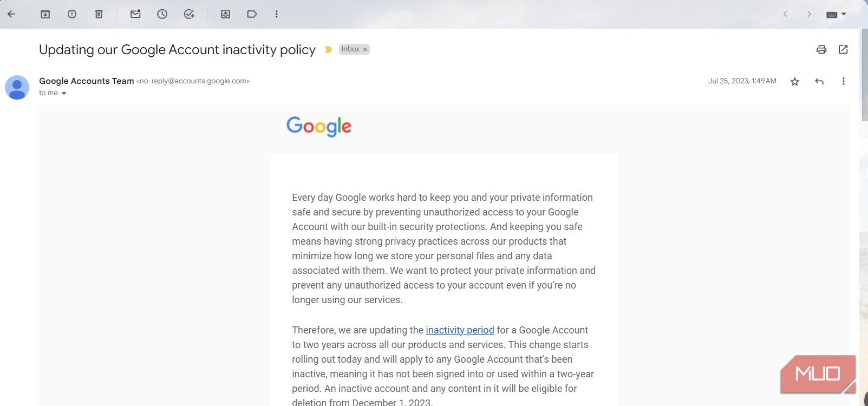Archive the email
Image resolution: width=868 pixels, height=406 pixels.
coord(45,14)
